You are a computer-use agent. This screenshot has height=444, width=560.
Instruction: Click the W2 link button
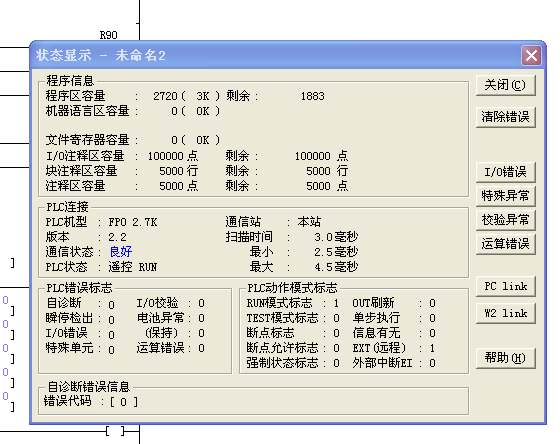point(505,313)
